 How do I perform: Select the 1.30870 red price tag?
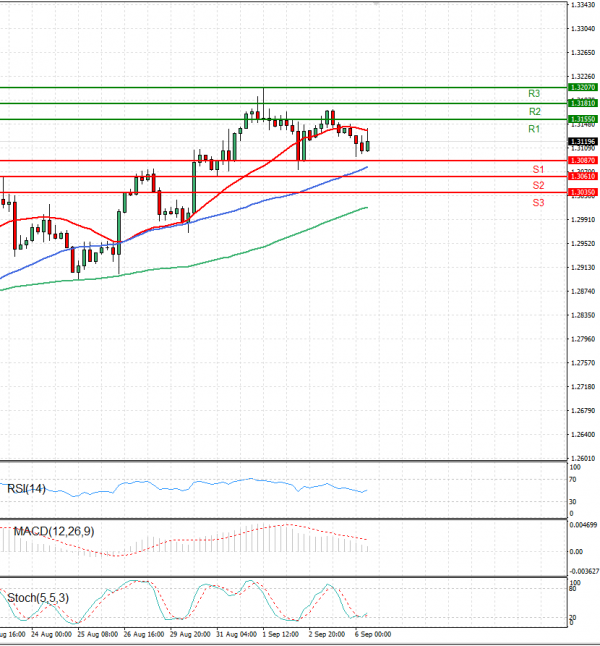point(583,160)
